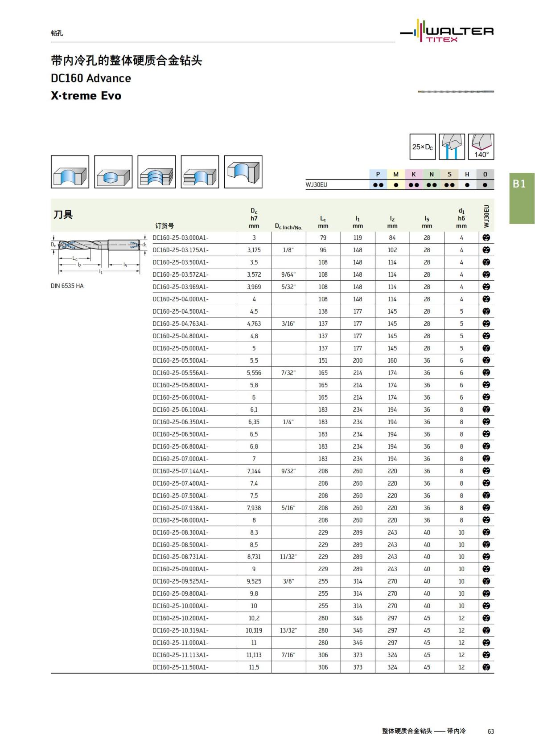Click availability icon for DC160-25-10.319A1-
This screenshot has height=756, width=535.
pyautogui.click(x=486, y=630)
